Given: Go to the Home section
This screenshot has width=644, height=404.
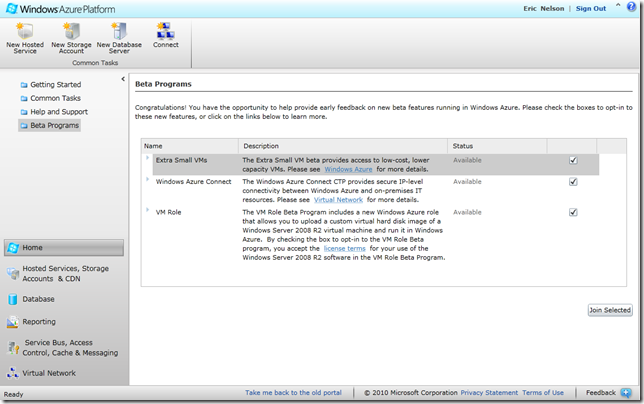Looking at the screenshot, I should (64, 248).
